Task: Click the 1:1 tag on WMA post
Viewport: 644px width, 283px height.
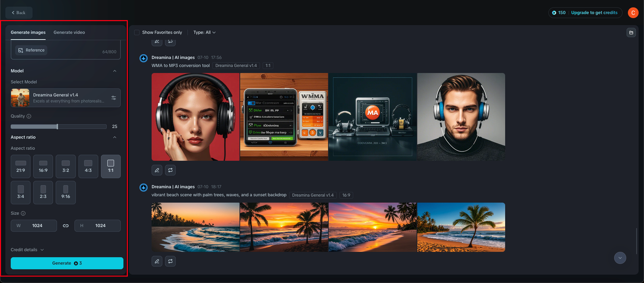Action: tap(268, 65)
